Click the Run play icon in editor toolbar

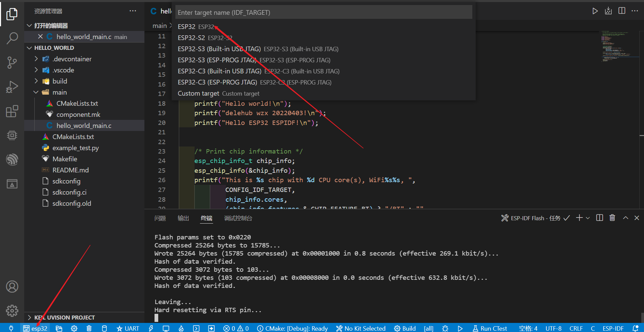pos(595,11)
